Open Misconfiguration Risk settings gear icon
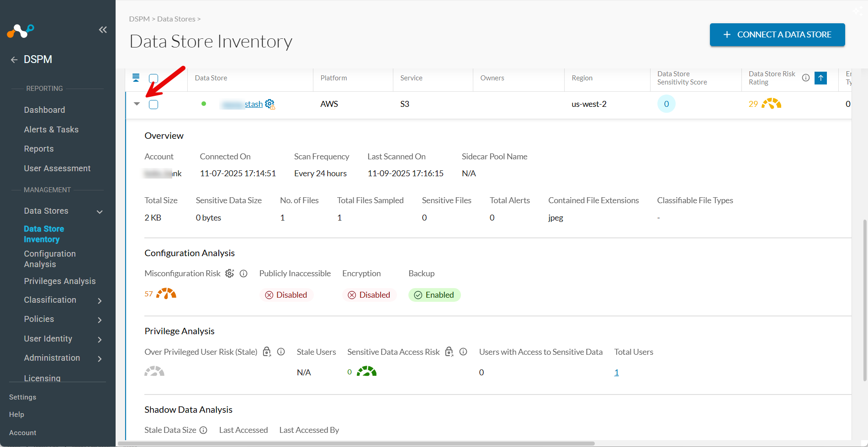 click(229, 273)
